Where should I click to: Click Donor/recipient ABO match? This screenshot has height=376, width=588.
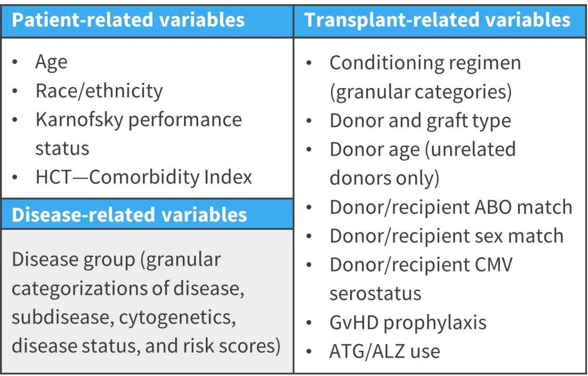click(x=450, y=207)
